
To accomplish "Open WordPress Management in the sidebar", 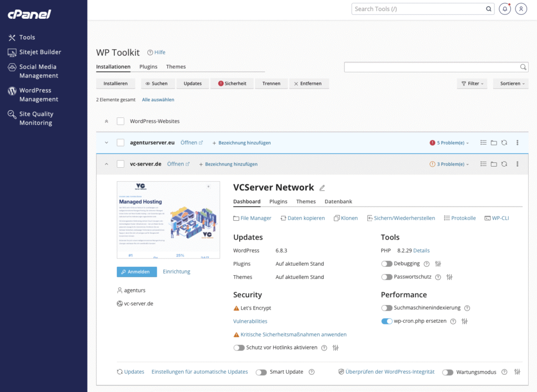I will click(38, 94).
